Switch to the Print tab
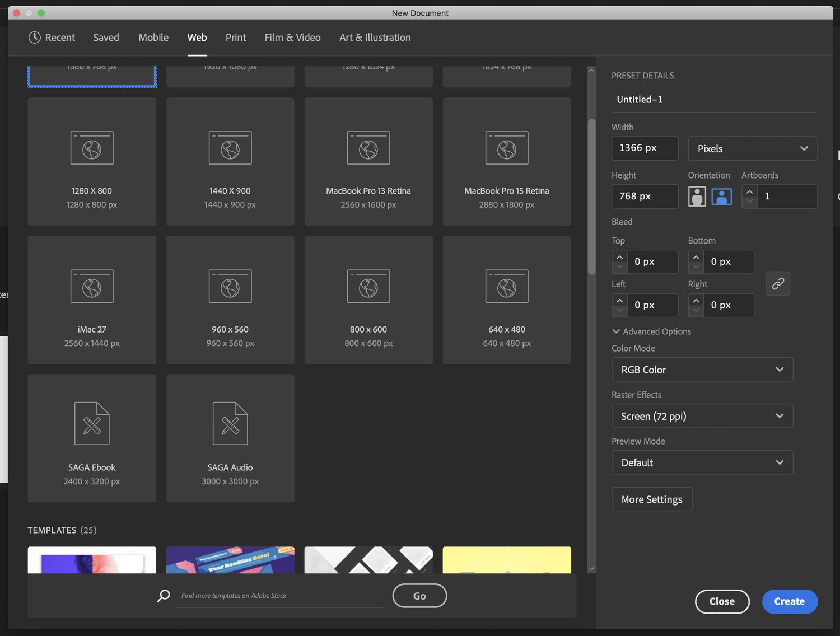Screen dimensions: 840x636 (x=236, y=38)
